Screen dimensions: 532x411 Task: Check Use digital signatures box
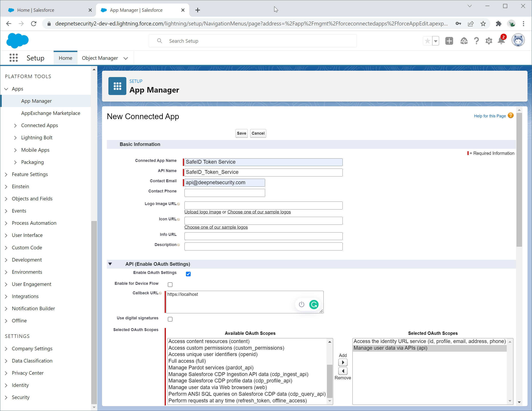(170, 319)
